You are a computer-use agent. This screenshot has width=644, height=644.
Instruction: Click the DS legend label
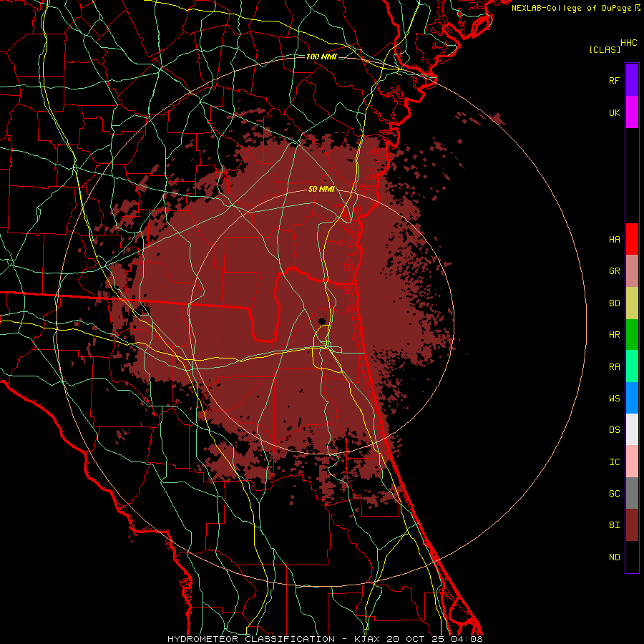pyautogui.click(x=615, y=430)
